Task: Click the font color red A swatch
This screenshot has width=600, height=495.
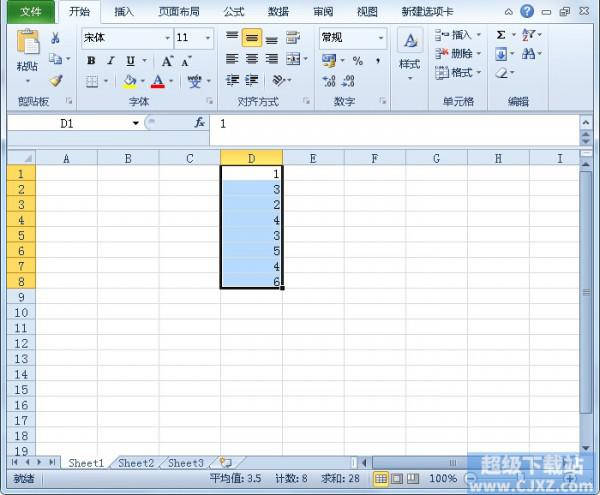Action: (x=157, y=82)
